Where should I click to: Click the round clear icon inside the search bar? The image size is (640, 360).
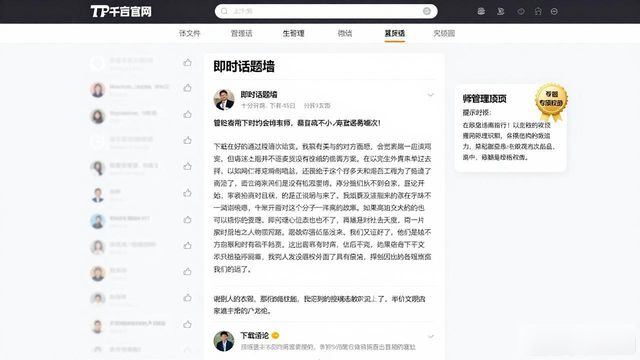click(427, 11)
